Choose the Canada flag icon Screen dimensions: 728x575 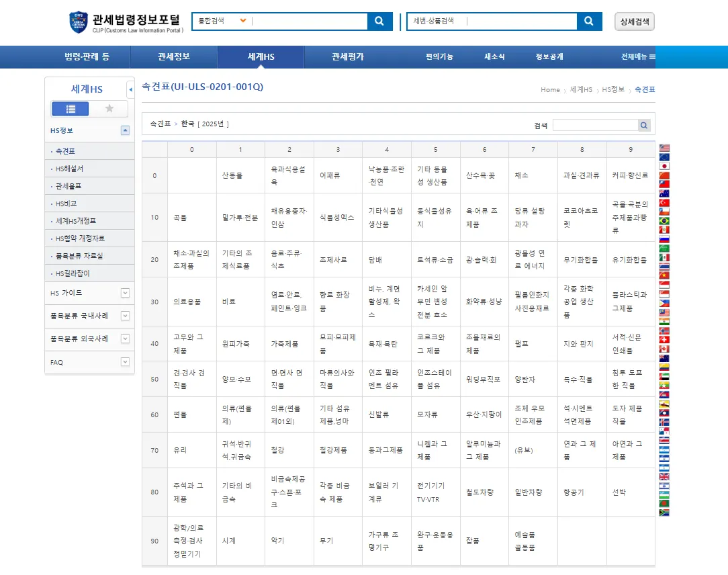(x=664, y=349)
